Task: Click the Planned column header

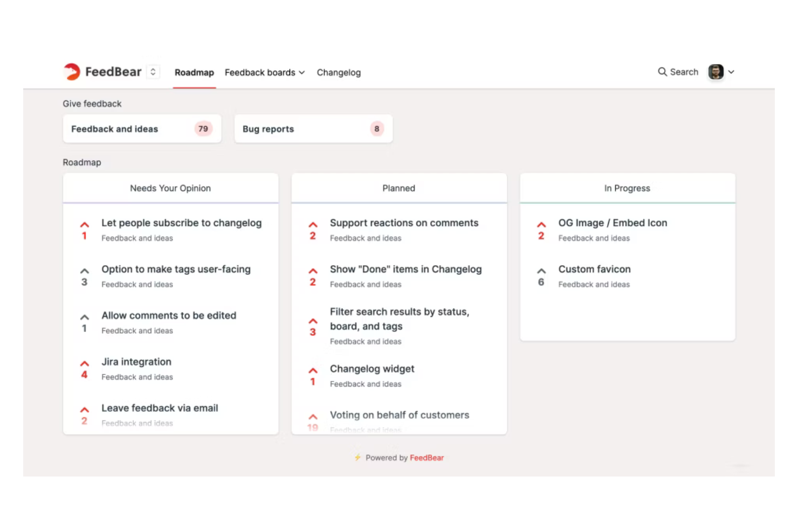Action: 399,188
